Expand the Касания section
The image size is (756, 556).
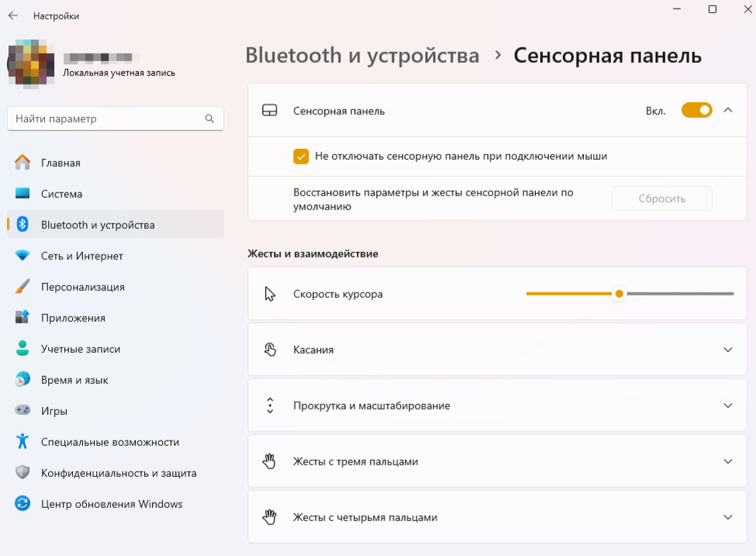coord(727,349)
